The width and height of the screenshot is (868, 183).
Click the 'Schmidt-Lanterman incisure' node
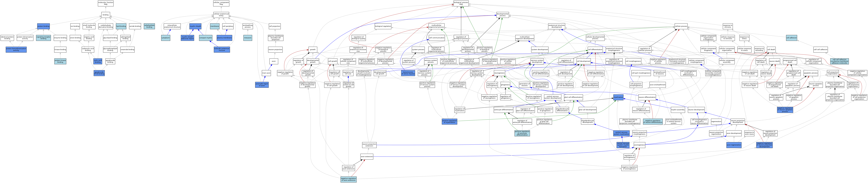222,49
